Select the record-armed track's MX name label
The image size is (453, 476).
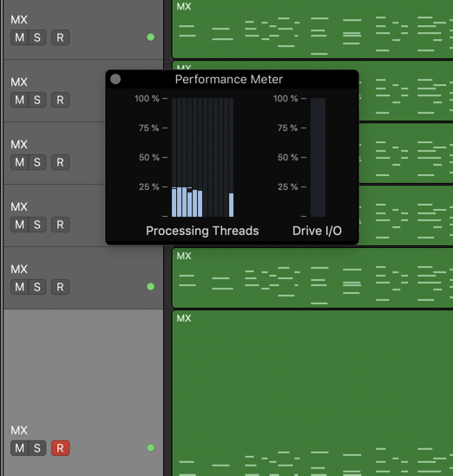tap(19, 430)
